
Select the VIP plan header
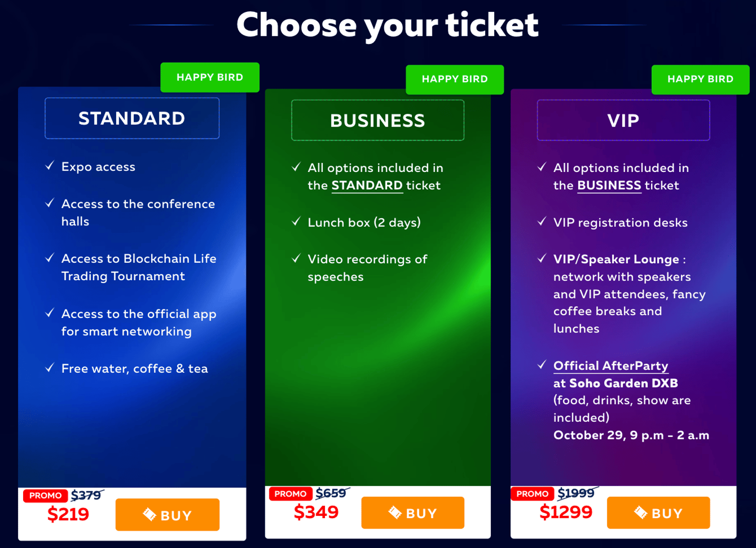point(623,120)
